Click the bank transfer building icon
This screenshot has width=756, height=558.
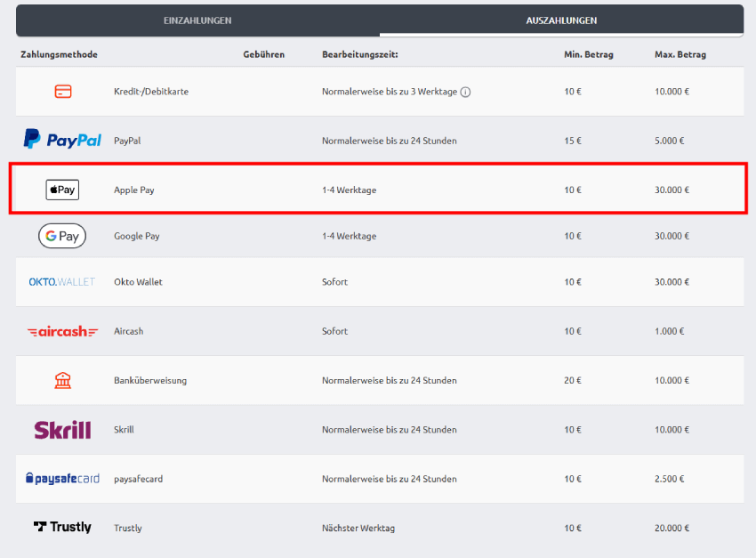click(x=62, y=380)
